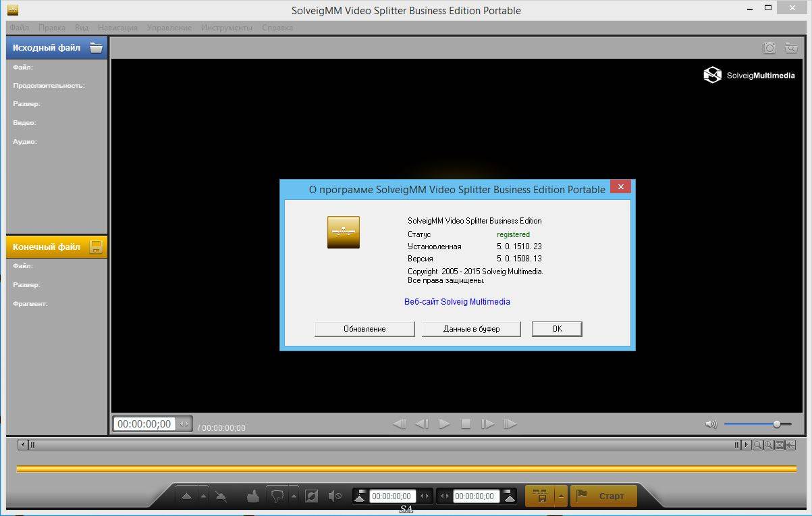The height and width of the screenshot is (516, 812).
Task: Toggle mute audio icon in bottom toolbar
Action: point(335,496)
